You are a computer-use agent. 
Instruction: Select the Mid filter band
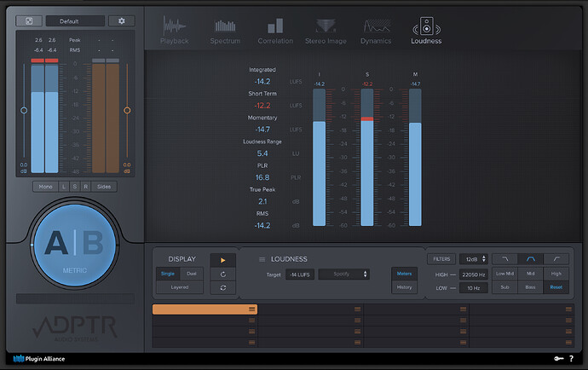(530, 274)
